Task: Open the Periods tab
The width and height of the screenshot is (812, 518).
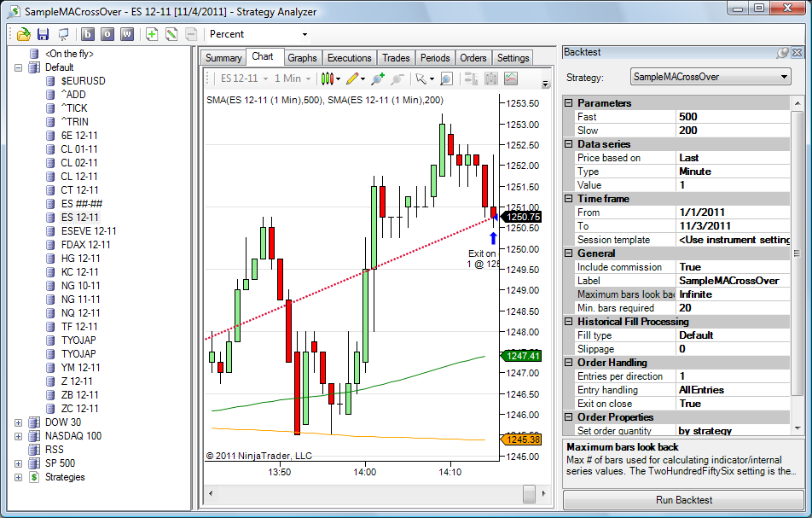Action: click(435, 58)
